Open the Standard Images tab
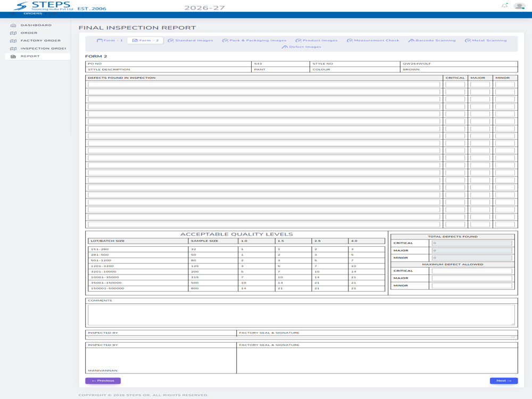Screen dimensions: 532x399 pos(190,40)
